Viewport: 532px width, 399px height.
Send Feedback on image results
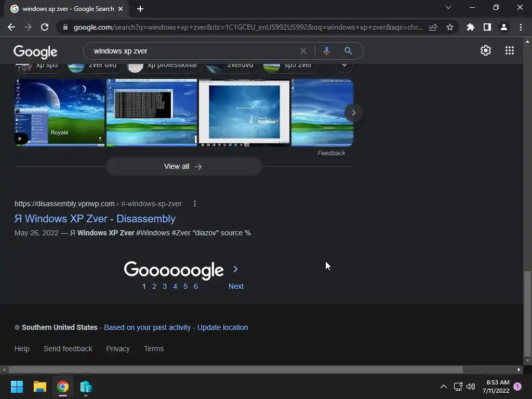(x=331, y=153)
